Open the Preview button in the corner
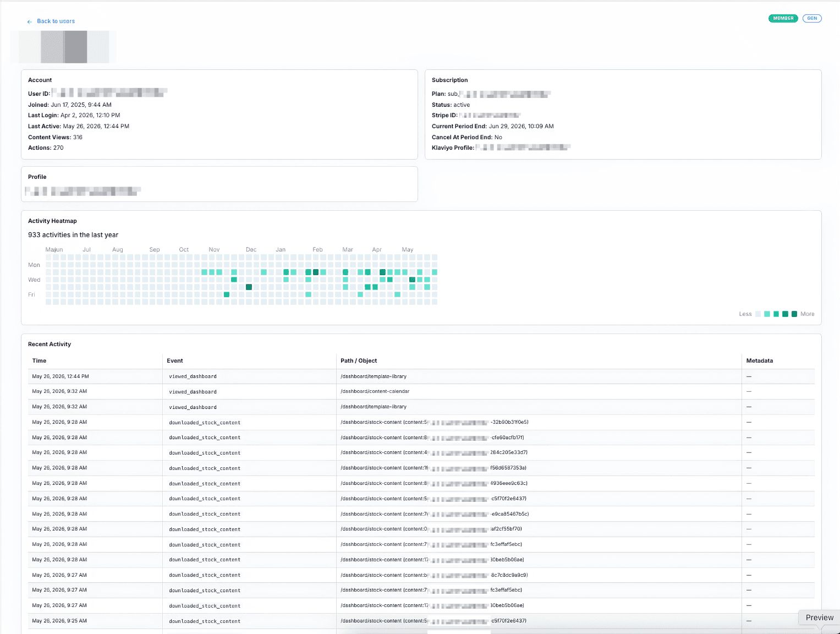The height and width of the screenshot is (634, 840). [819, 617]
